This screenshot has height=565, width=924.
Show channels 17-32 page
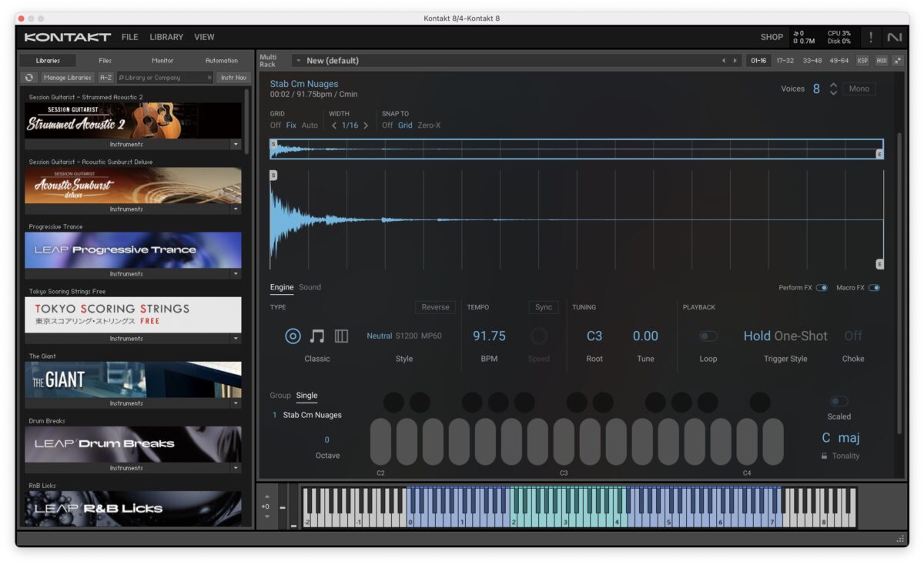click(785, 60)
